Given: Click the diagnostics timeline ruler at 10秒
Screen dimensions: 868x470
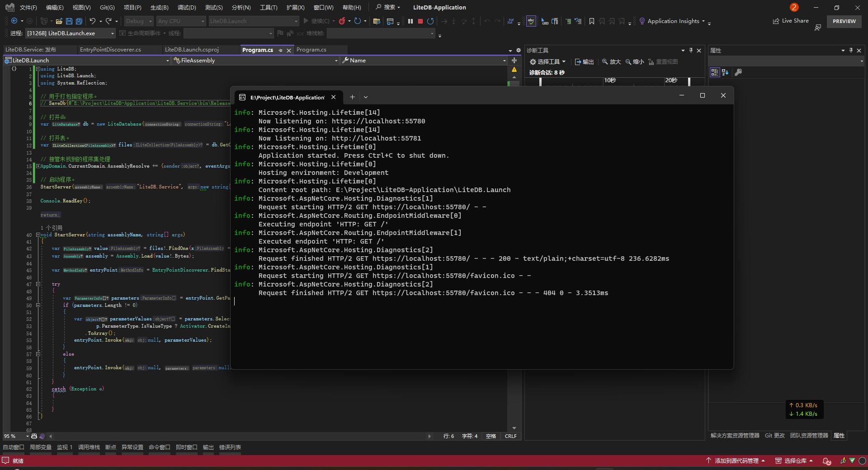Looking at the screenshot, I should click(x=609, y=80).
